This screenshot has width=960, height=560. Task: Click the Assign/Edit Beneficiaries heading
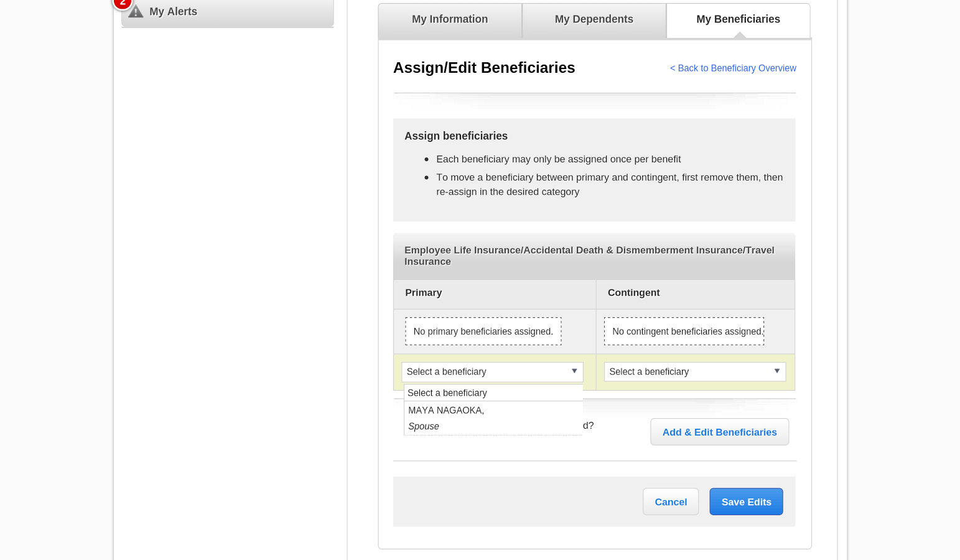pyautogui.click(x=484, y=68)
